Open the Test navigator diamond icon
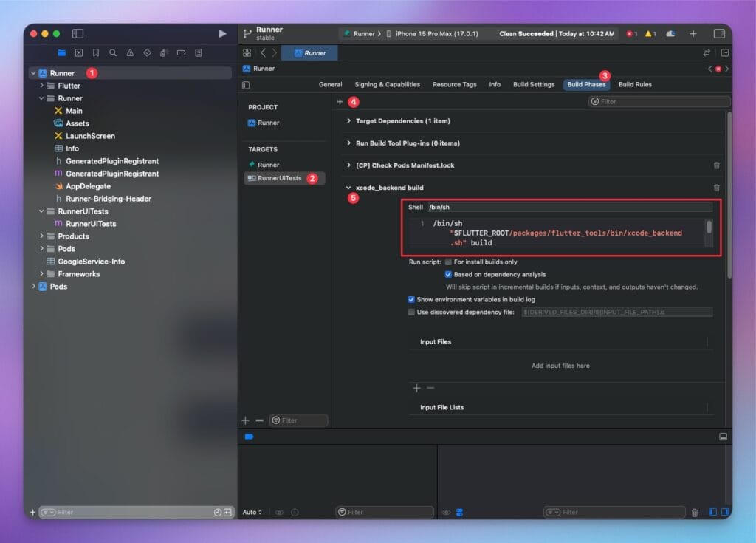This screenshot has height=543, width=756. click(x=147, y=52)
